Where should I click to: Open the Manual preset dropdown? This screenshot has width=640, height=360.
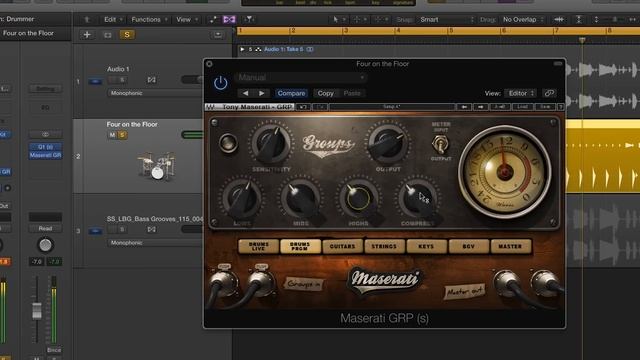[300, 77]
